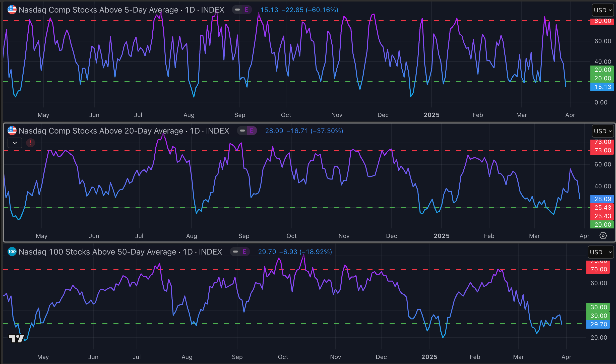
Task: Click the 2025 marker on bottom time axis
Action: pos(429,357)
